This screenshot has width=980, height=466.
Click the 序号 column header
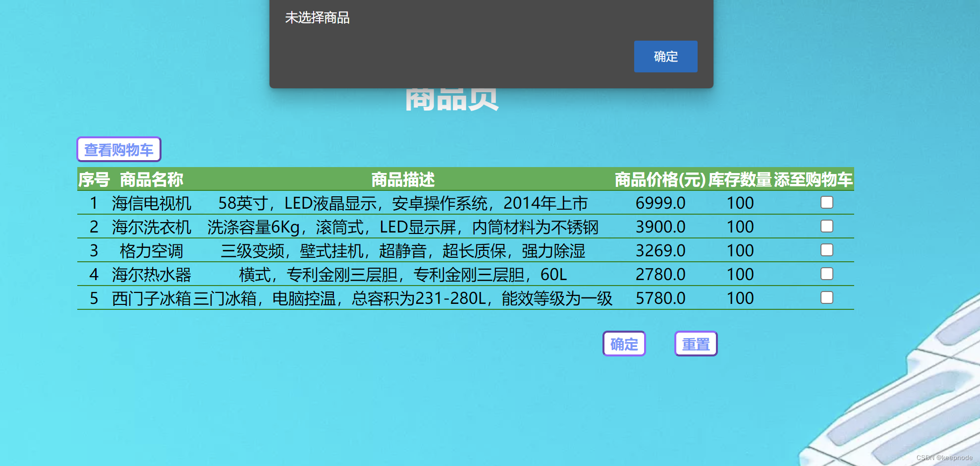click(x=94, y=179)
